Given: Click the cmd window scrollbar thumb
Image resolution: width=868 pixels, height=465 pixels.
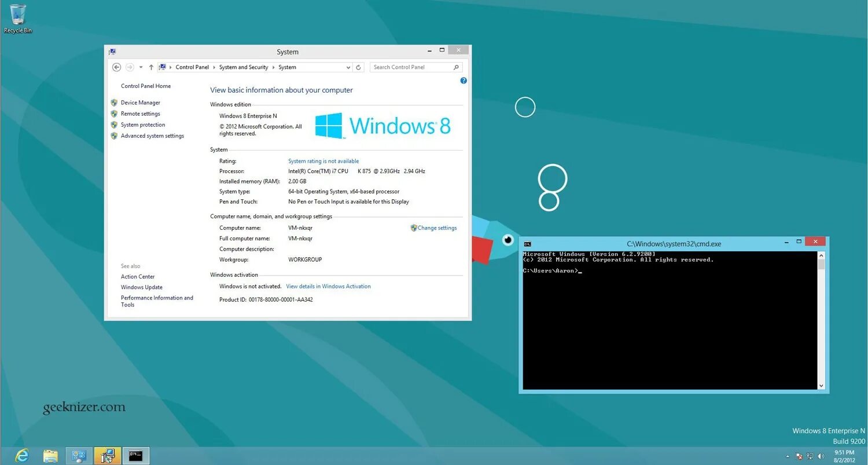Looking at the screenshot, I should (x=821, y=264).
